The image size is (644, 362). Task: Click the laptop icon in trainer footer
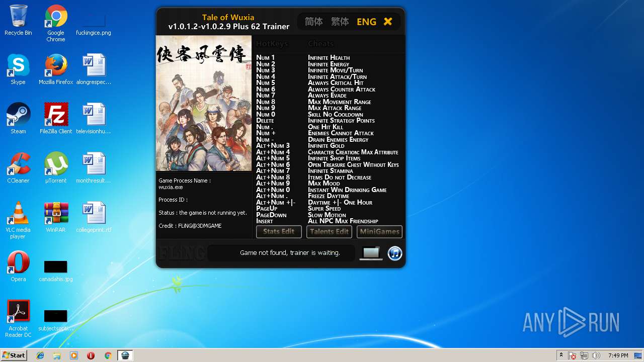point(371,253)
